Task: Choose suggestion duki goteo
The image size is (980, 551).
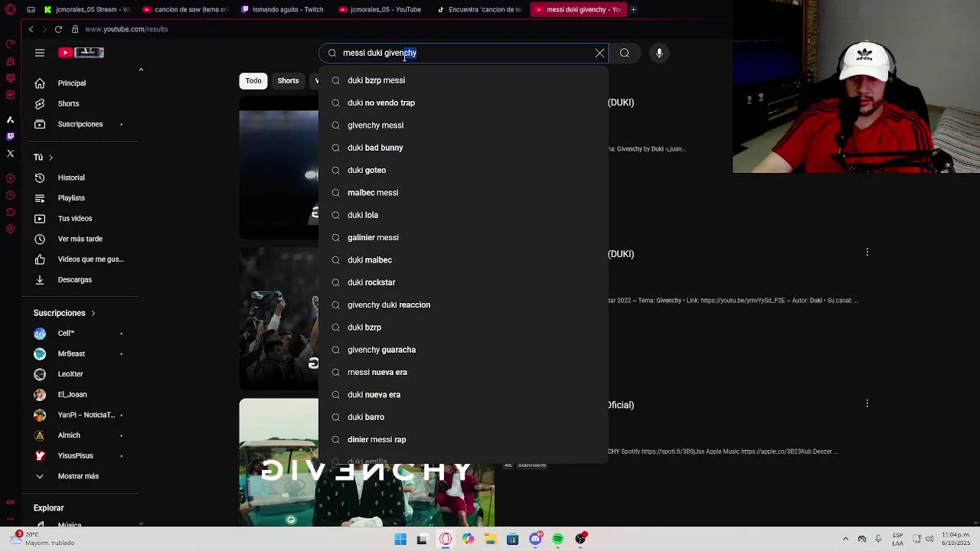Action: click(464, 170)
